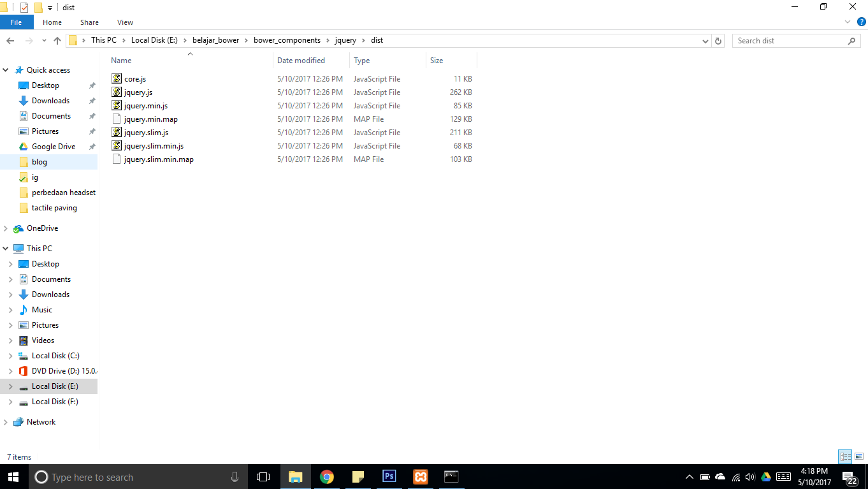Select Downloads under Quick access
Image resolution: width=868 pixels, height=489 pixels.
point(50,101)
